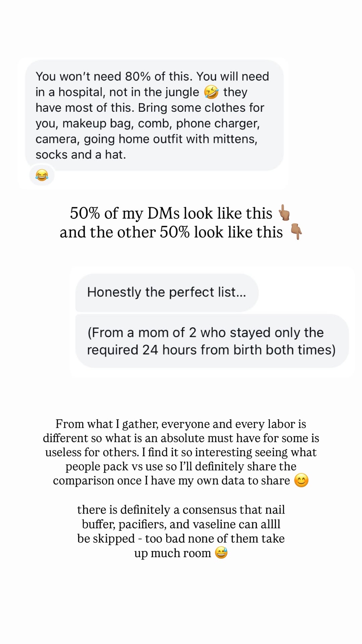The height and width of the screenshot is (644, 362).
Task: Tap the words 'phone charger' in first message
Action: click(x=218, y=123)
